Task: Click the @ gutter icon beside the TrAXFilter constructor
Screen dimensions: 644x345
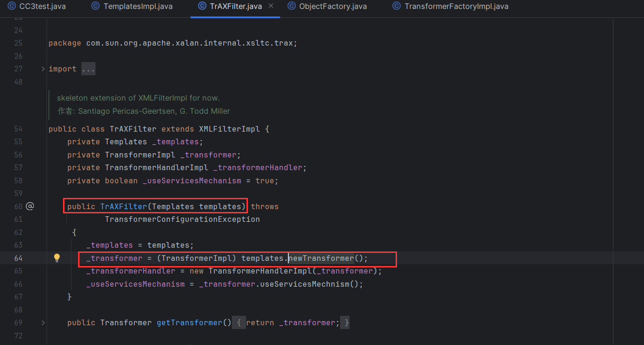Action: click(30, 206)
